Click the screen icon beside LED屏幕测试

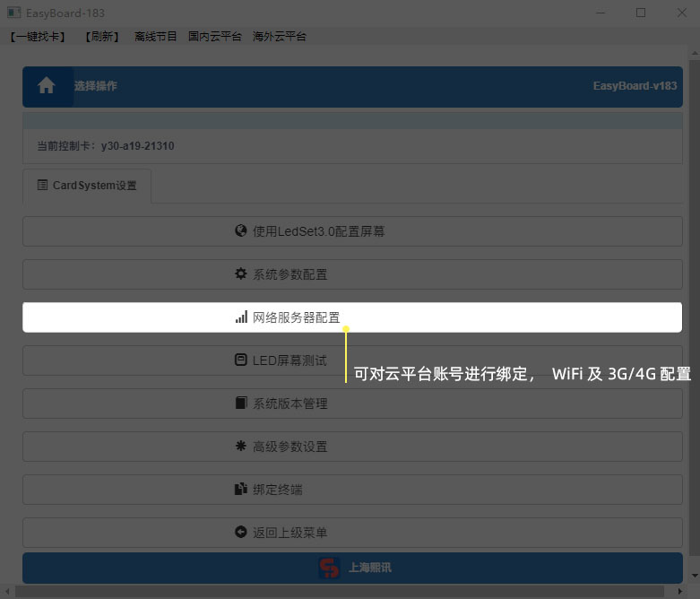pos(240,360)
